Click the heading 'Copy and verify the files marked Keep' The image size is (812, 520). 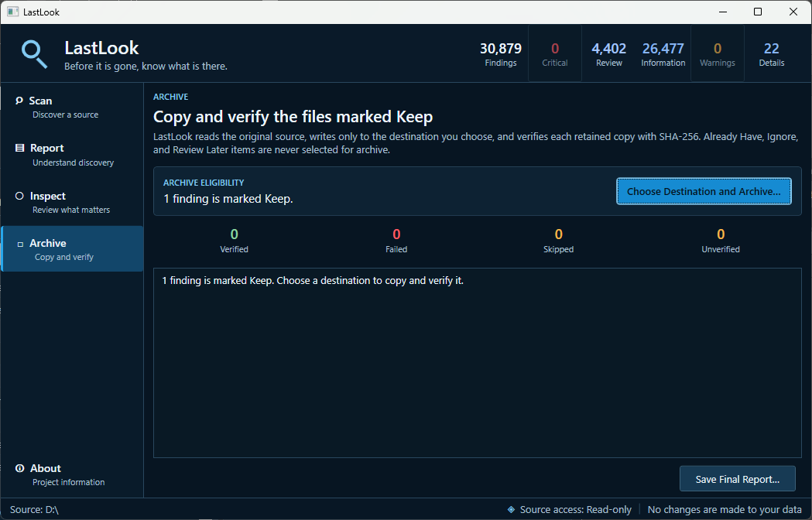pos(293,117)
